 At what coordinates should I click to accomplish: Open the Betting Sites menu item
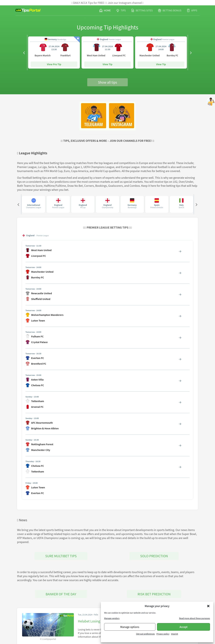click(142, 11)
